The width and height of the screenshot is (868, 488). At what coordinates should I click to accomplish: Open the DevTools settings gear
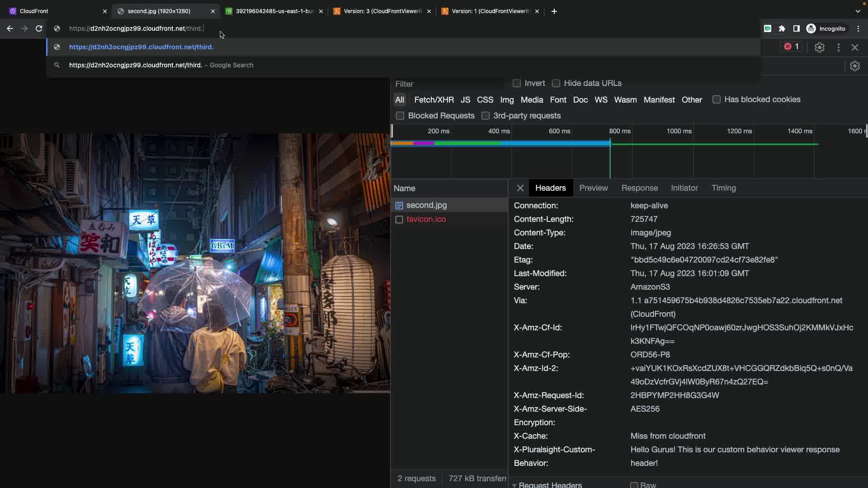click(820, 47)
